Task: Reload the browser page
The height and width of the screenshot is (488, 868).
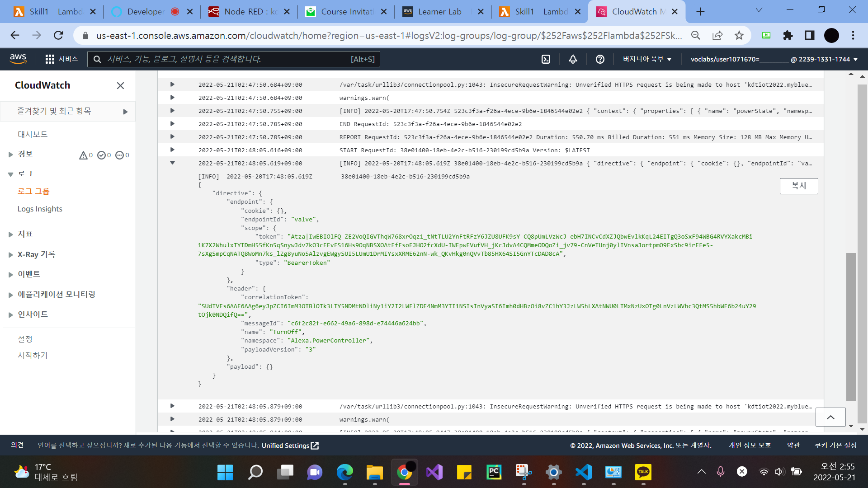Action: 58,35
